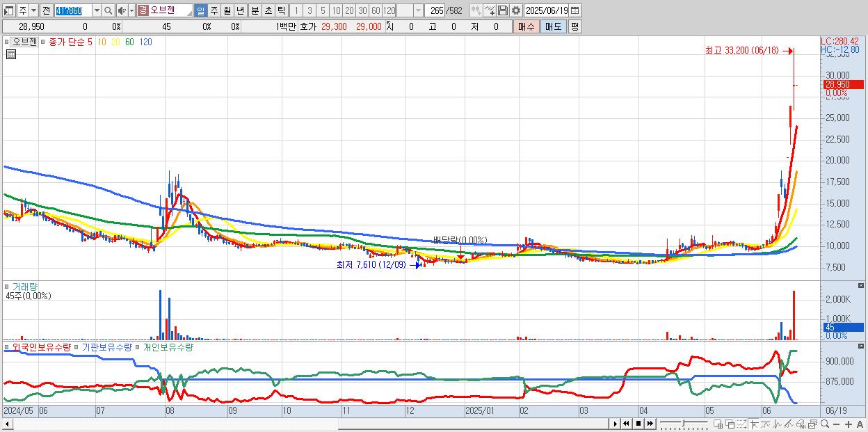Click the overlapping windows icon in bottom toolbar
This screenshot has width=868, height=432.
(730, 424)
